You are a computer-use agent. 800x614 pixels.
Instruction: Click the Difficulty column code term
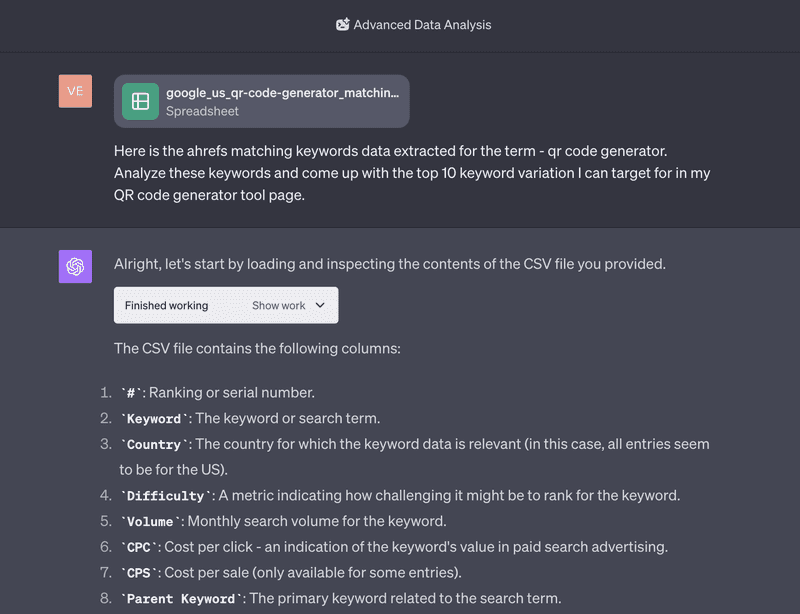pos(166,496)
